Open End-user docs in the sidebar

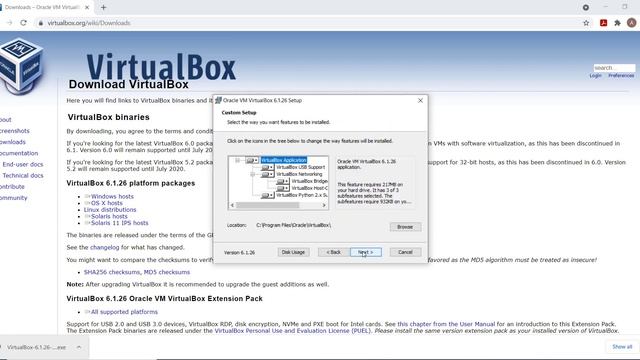(23, 164)
